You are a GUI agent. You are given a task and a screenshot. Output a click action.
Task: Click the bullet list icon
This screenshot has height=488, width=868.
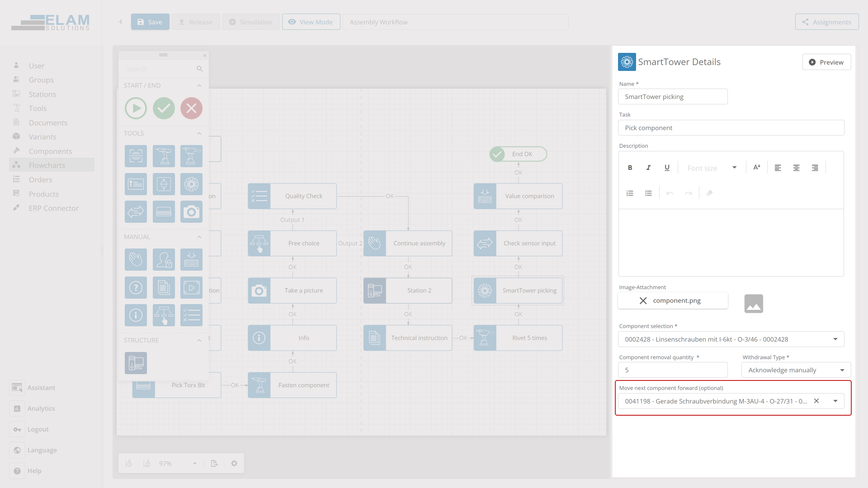tap(648, 193)
